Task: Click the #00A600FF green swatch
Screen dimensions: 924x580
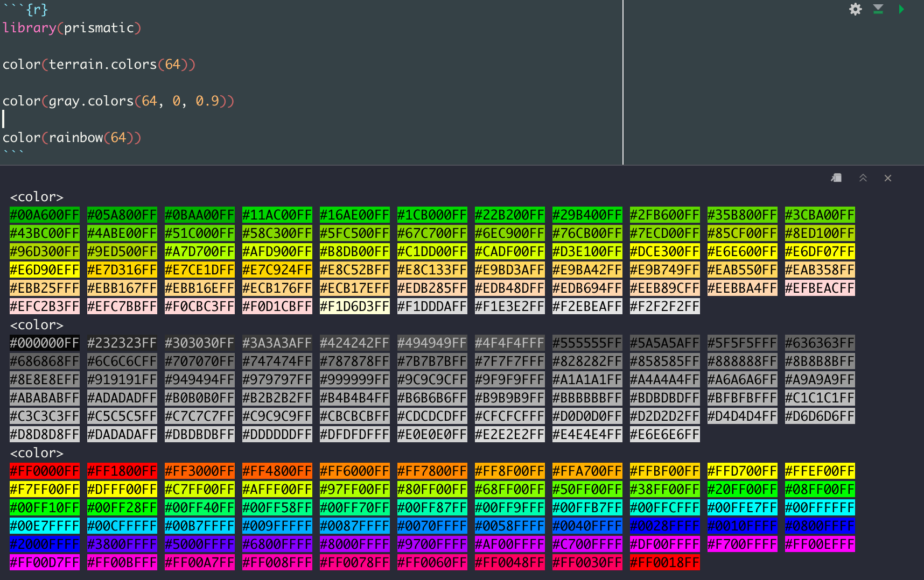Action: [x=45, y=215]
